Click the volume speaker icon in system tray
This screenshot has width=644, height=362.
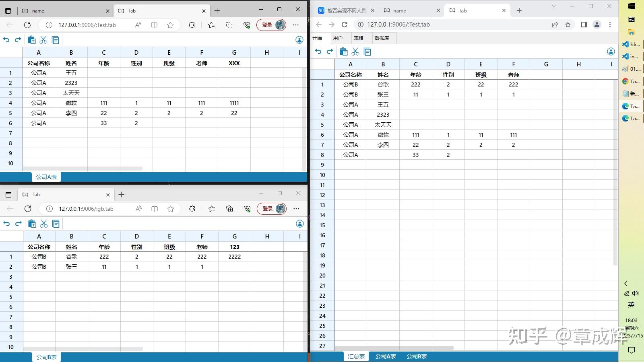635,294
